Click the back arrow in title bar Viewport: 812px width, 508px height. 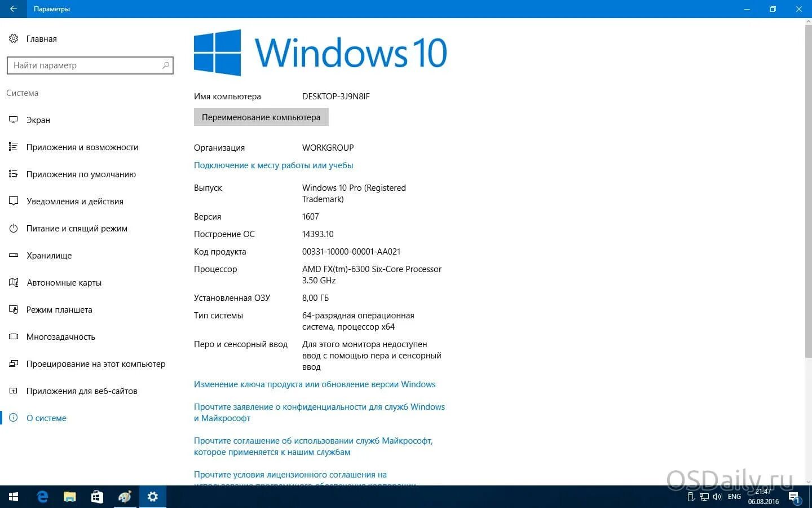tap(14, 9)
